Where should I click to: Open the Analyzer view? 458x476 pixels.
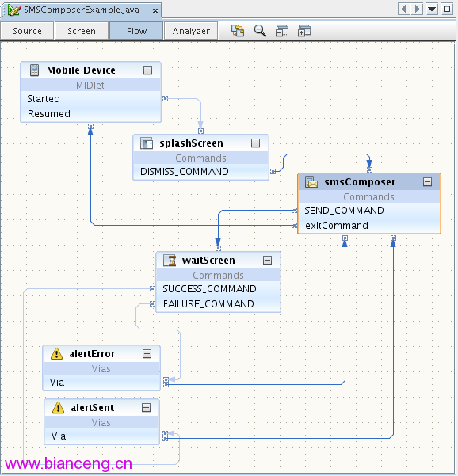tap(191, 31)
